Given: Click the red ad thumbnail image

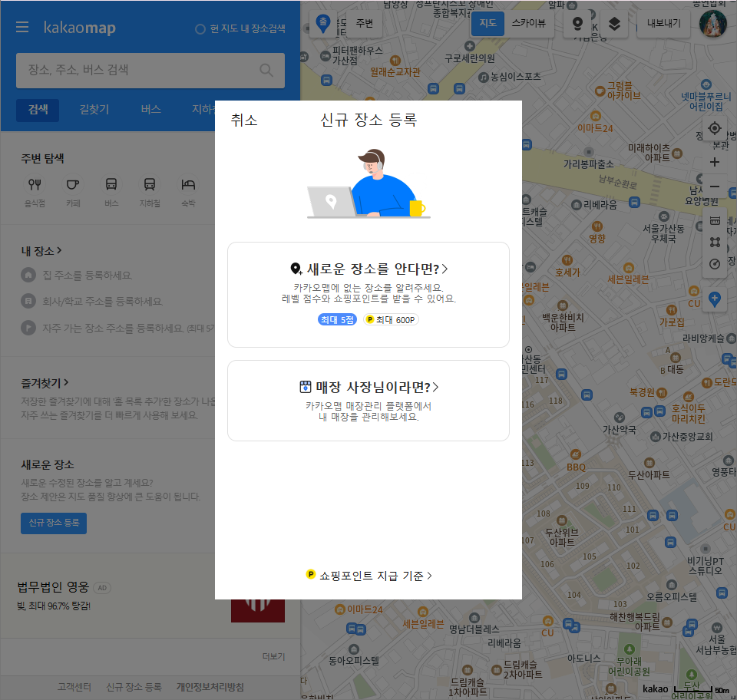Looking at the screenshot, I should pyautogui.click(x=258, y=611).
